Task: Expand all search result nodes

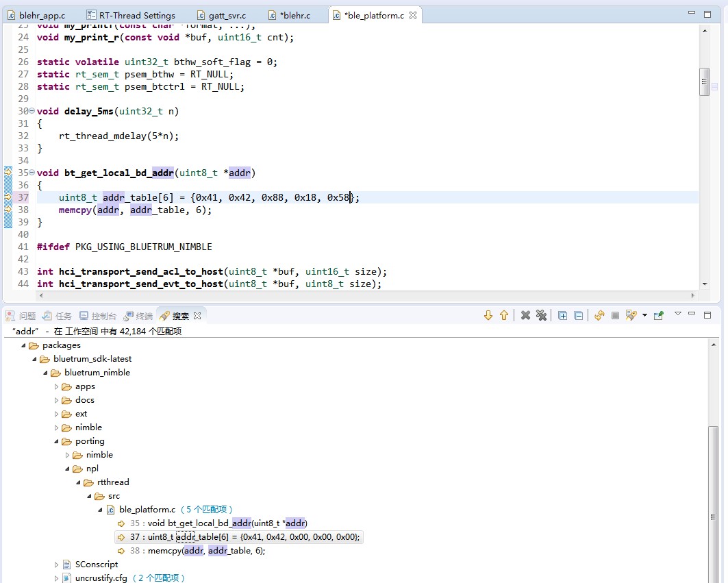Action: 562,315
